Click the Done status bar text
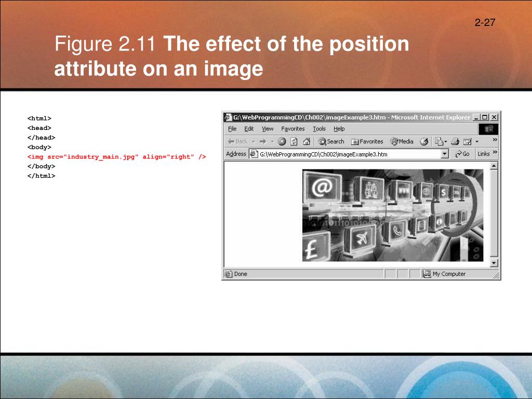The width and height of the screenshot is (532, 399). pos(241,274)
